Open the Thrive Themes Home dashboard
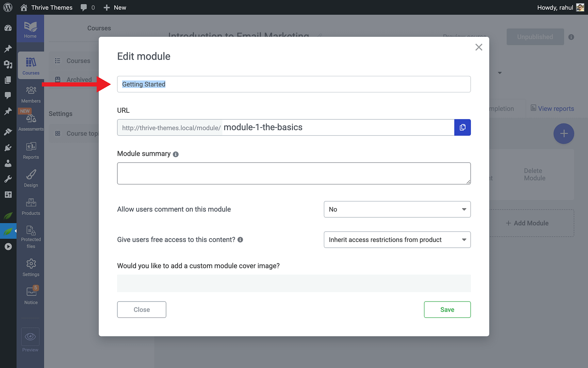The width and height of the screenshot is (588, 368). (x=30, y=29)
